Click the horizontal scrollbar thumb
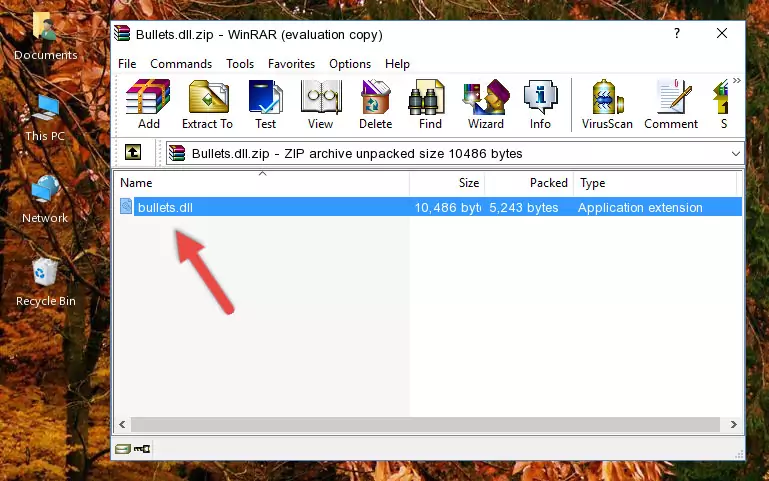This screenshot has width=769, height=481. 425,424
